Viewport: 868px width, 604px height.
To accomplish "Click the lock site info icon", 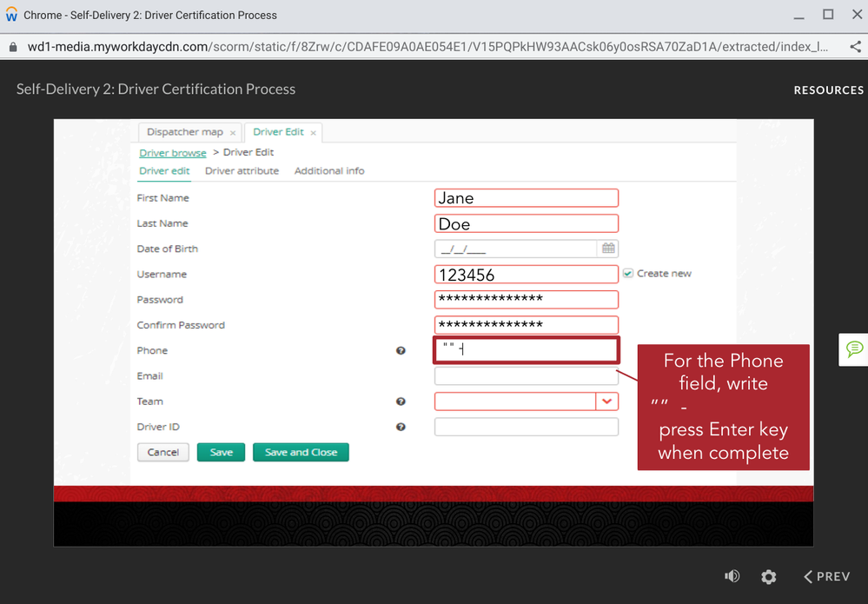I will tap(13, 47).
